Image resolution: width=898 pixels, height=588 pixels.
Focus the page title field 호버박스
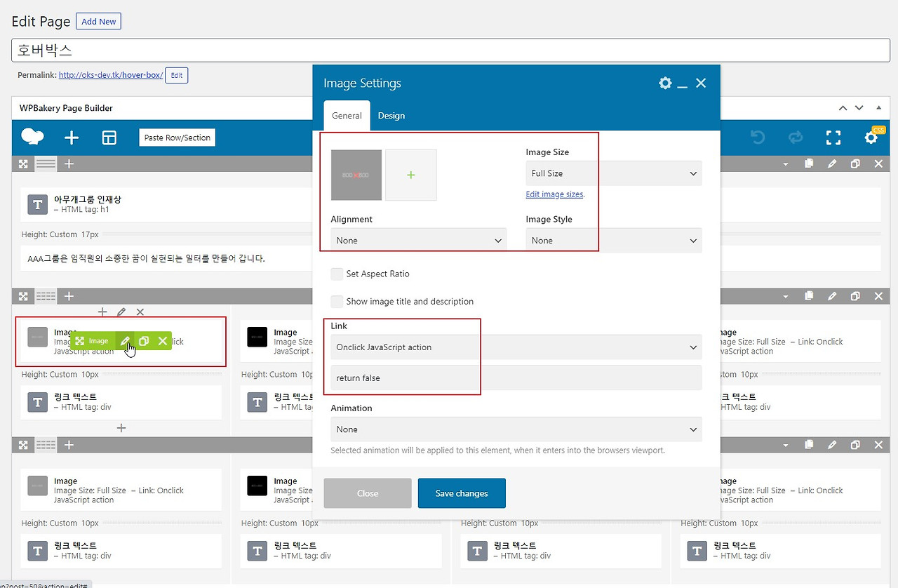[x=451, y=50]
